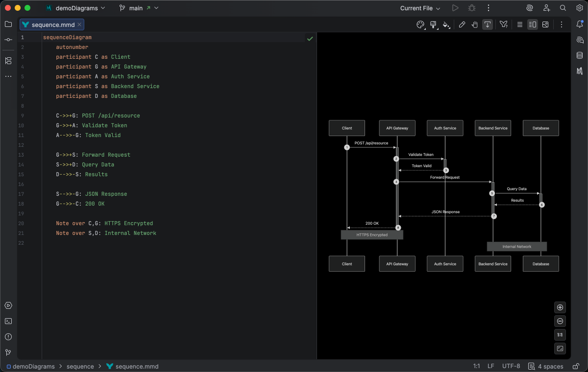This screenshot has width=588, height=372.
Task: Click sequence.mmd in the breadcrumb bar
Action: coord(132,366)
